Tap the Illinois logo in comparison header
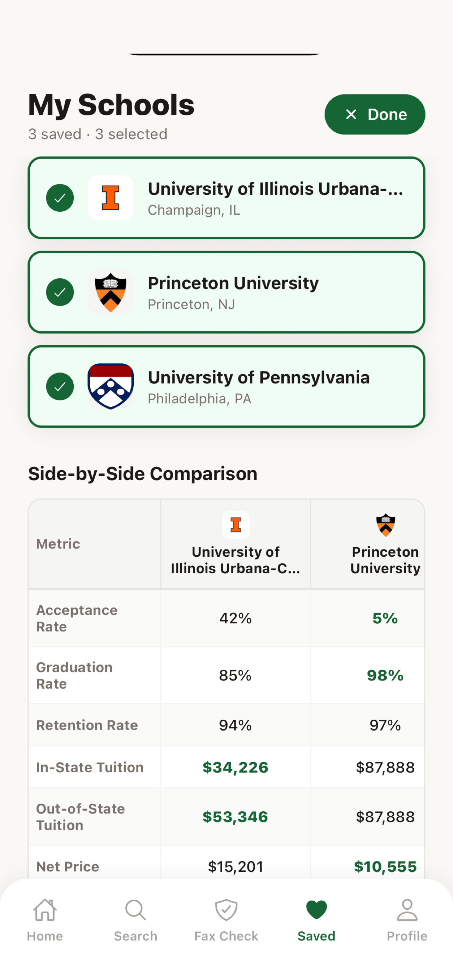Screen dimensions: 453x980 pyautogui.click(x=236, y=525)
